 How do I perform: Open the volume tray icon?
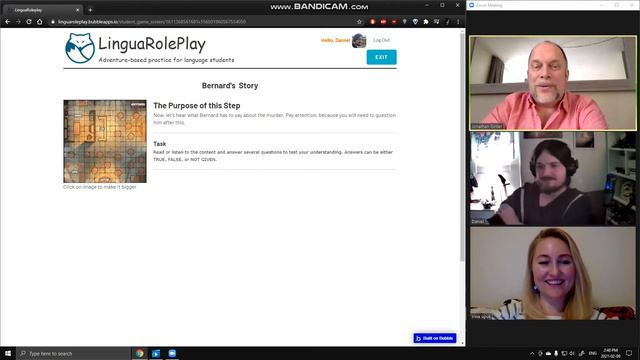click(572, 353)
